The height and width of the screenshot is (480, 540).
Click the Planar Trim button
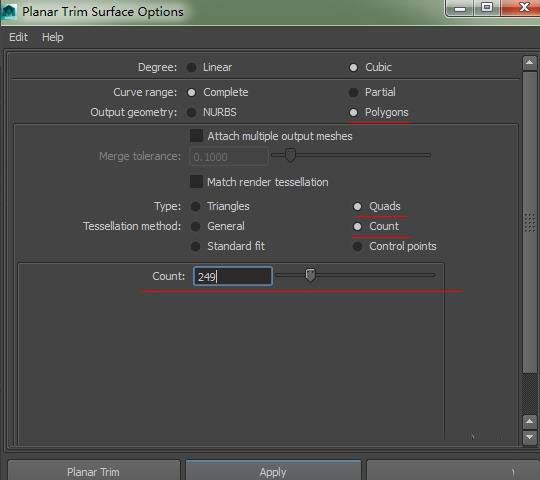point(94,471)
